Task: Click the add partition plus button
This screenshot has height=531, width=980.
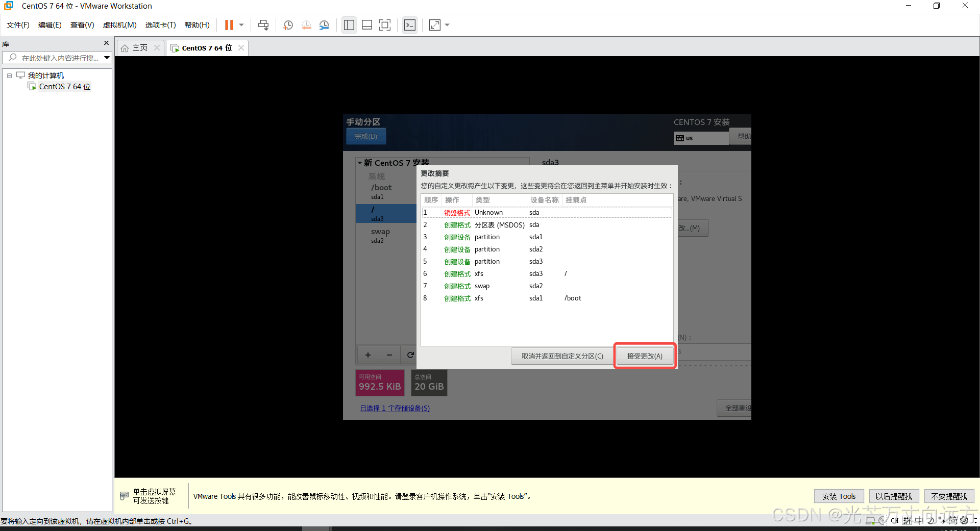Action: coord(367,355)
